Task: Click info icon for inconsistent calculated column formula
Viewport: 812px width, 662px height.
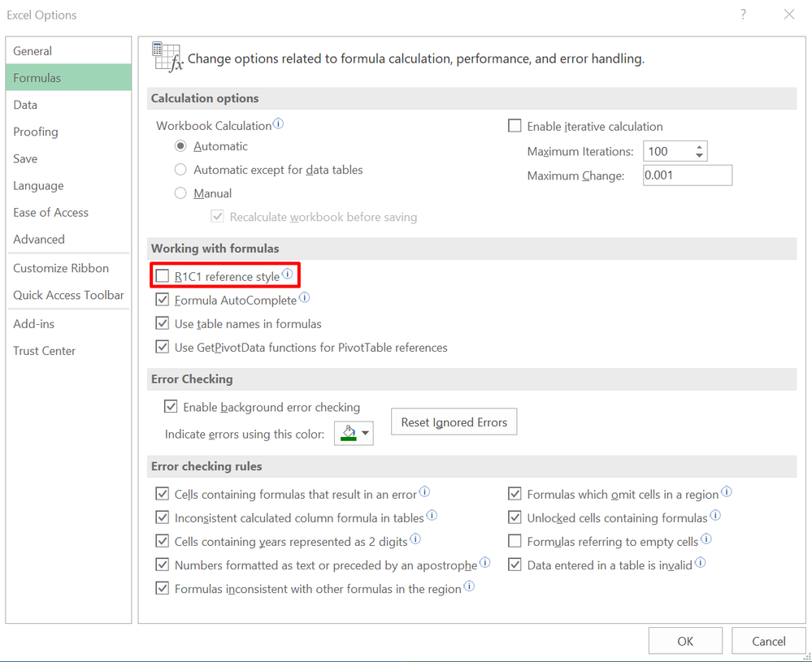Action: pyautogui.click(x=432, y=515)
